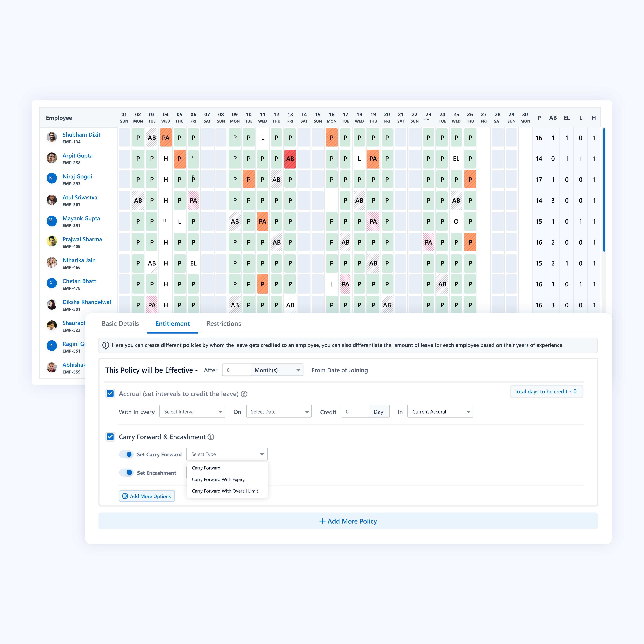Switch to the Restrictions tab
The width and height of the screenshot is (644, 644).
coord(224,323)
